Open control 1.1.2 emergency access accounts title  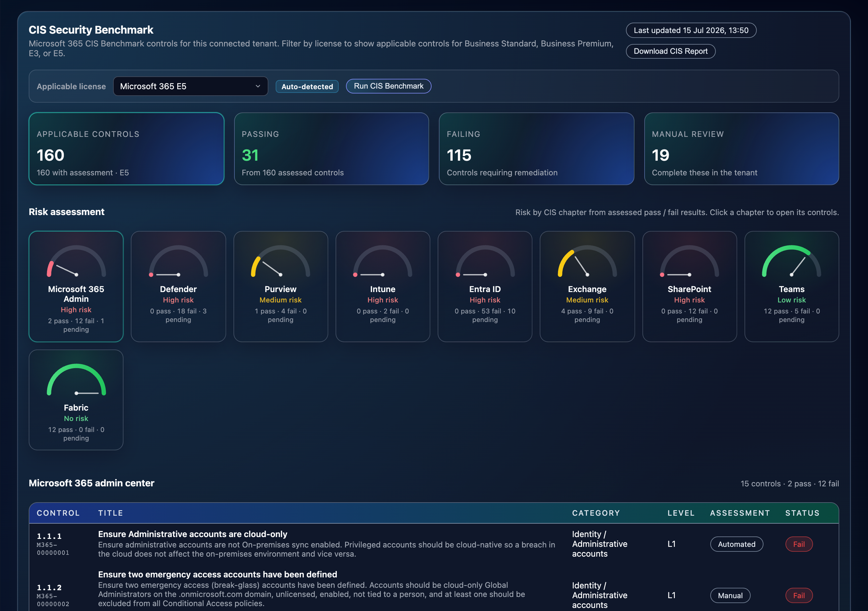click(217, 574)
